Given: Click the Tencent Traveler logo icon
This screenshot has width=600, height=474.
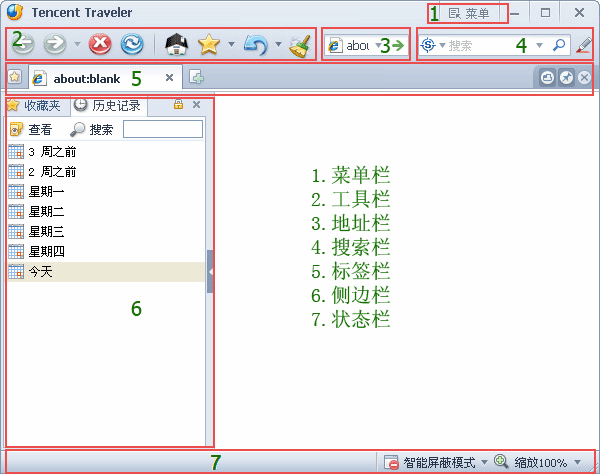Looking at the screenshot, I should (15, 12).
